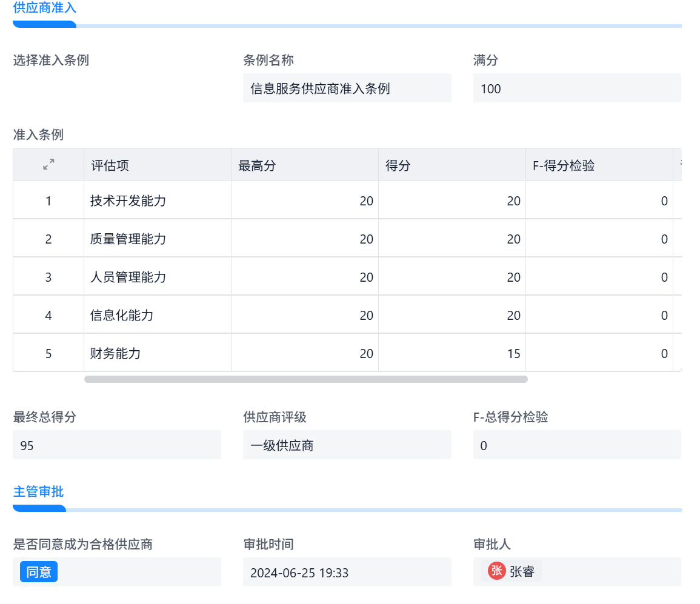Image resolution: width=700 pixels, height=604 pixels.
Task: Click the 供应商评级 field showing 一级供应商
Action: click(x=347, y=445)
